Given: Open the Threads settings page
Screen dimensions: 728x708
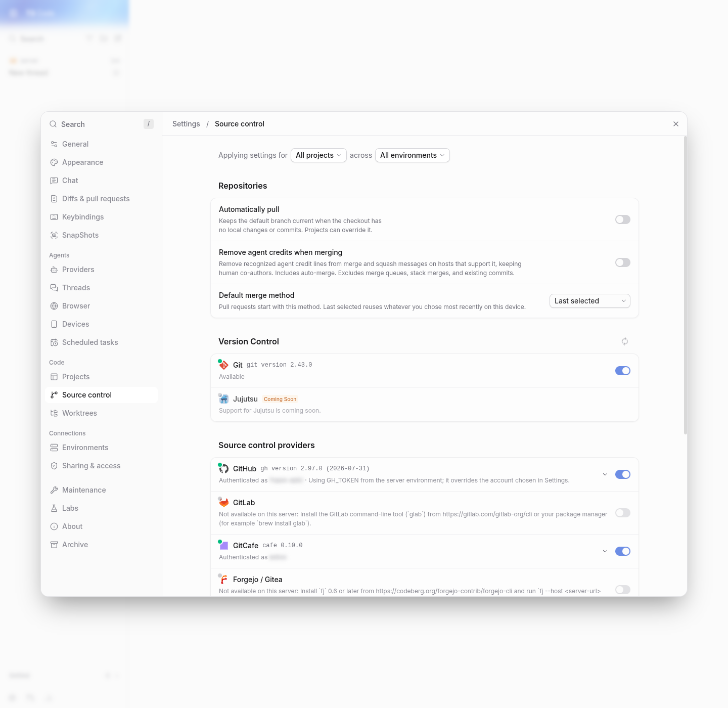Looking at the screenshot, I should pyautogui.click(x=101, y=288).
